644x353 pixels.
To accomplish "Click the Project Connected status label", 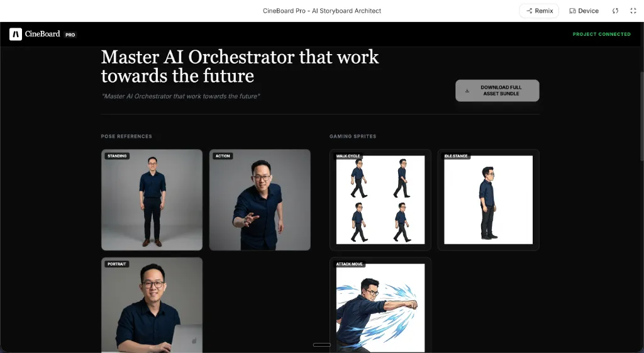I will point(601,34).
